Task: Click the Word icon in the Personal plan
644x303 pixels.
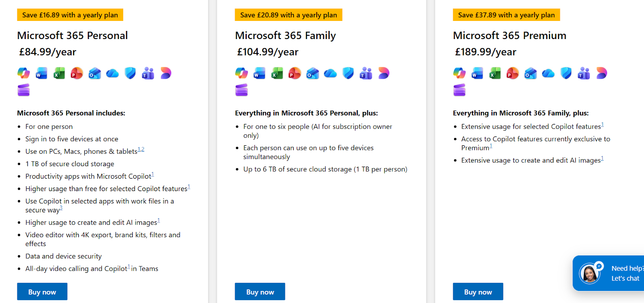Action: 41,73
